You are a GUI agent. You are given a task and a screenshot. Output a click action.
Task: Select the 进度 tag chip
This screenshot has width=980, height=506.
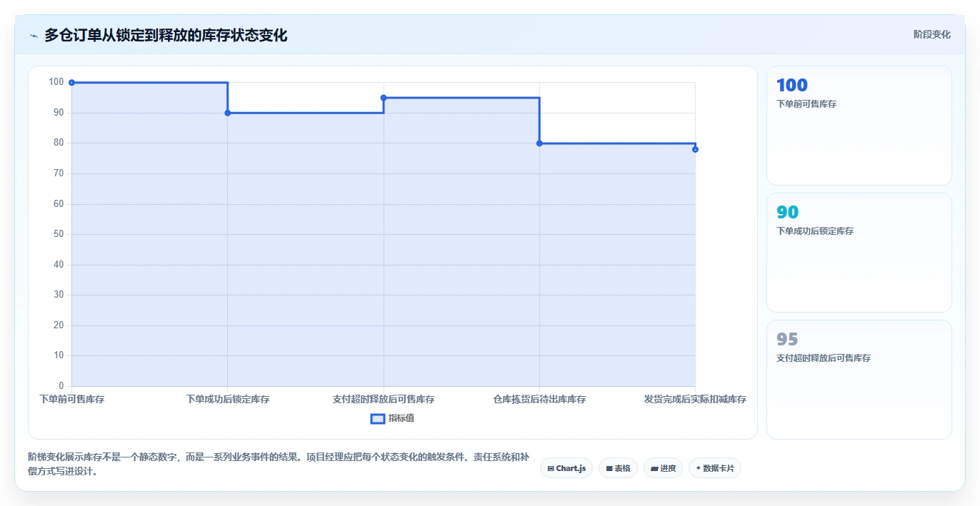click(x=663, y=468)
